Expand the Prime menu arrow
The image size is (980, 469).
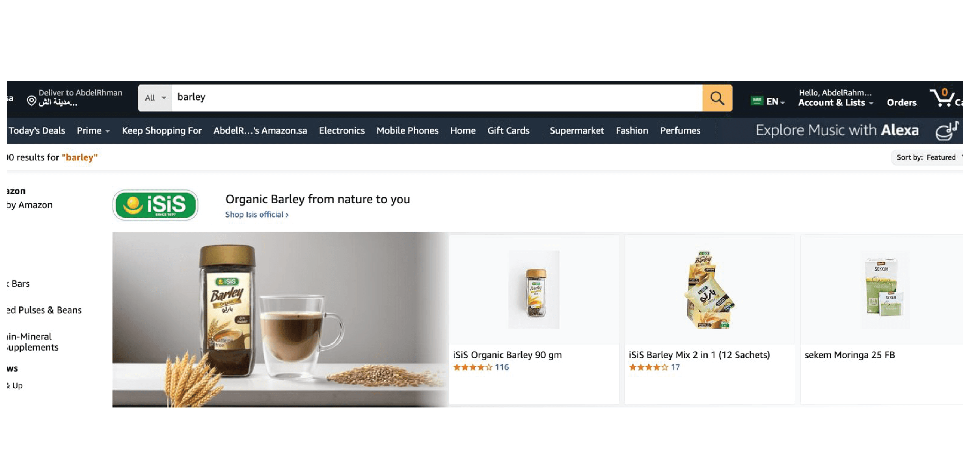click(x=108, y=131)
